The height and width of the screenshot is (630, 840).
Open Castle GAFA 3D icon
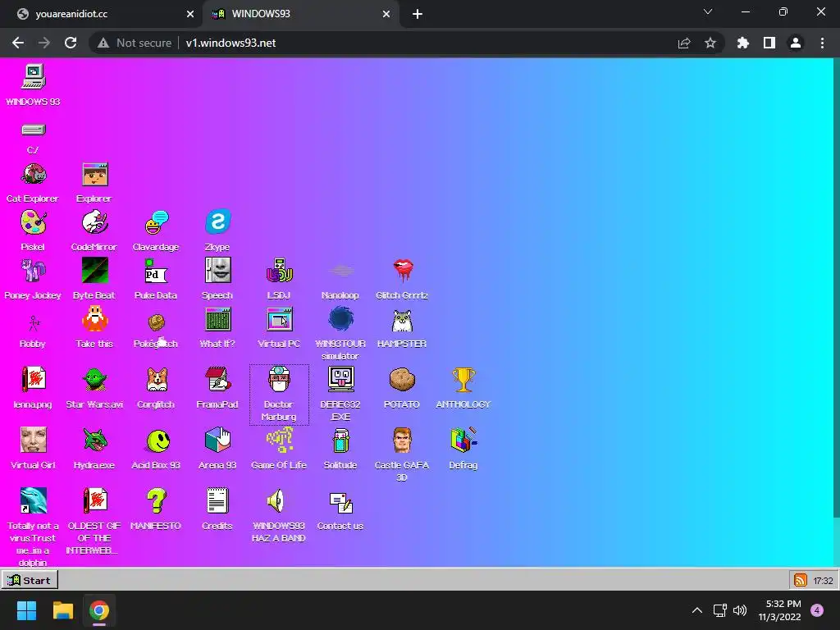402,441
